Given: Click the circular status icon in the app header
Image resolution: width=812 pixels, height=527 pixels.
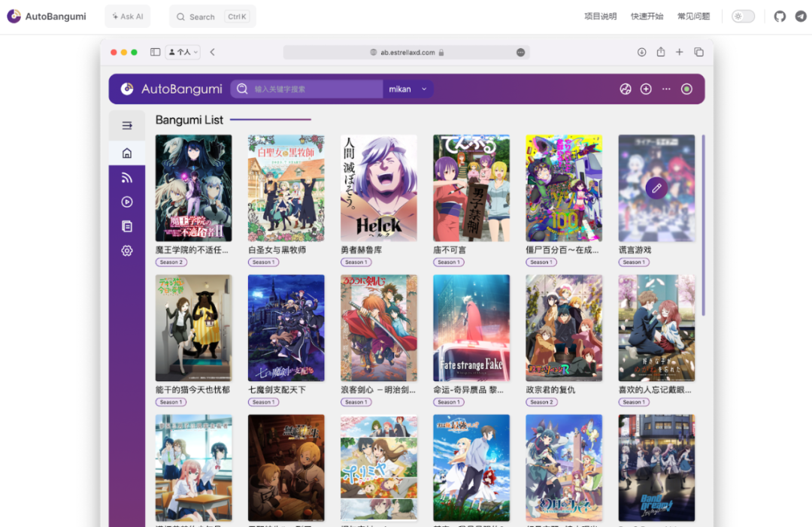Looking at the screenshot, I should pyautogui.click(x=686, y=89).
